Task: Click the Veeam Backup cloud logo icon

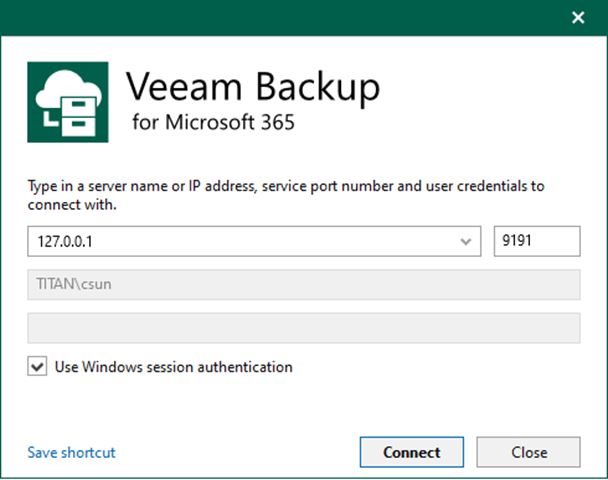Action: 67,101
